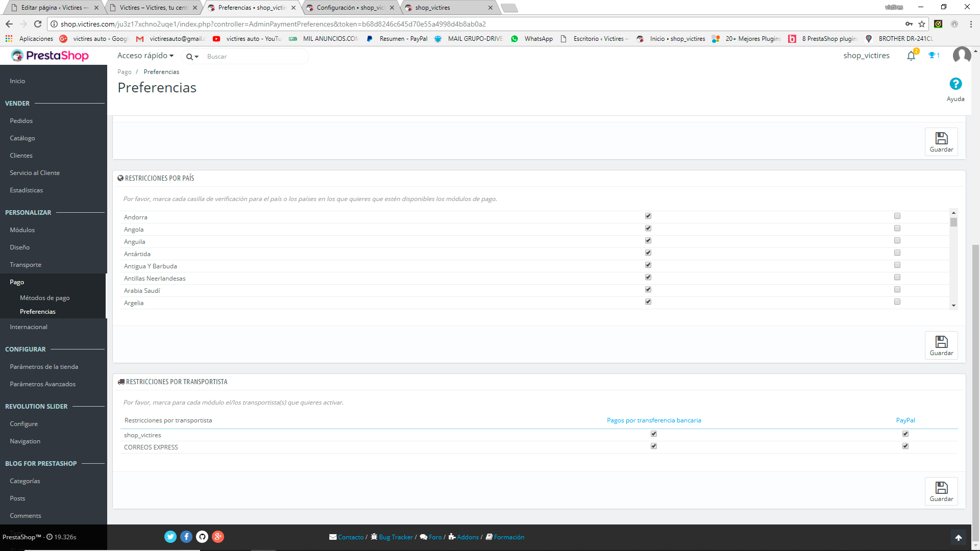This screenshot has width=980, height=551.
Task: Expand the Acceso rápido dropdown
Action: pyautogui.click(x=145, y=56)
